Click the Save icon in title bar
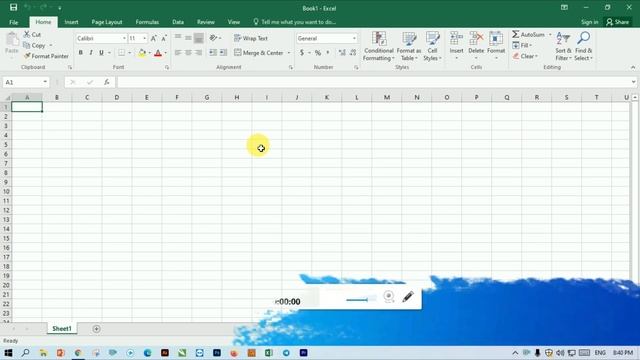Image resolution: width=640 pixels, height=360 pixels. pos(13,7)
